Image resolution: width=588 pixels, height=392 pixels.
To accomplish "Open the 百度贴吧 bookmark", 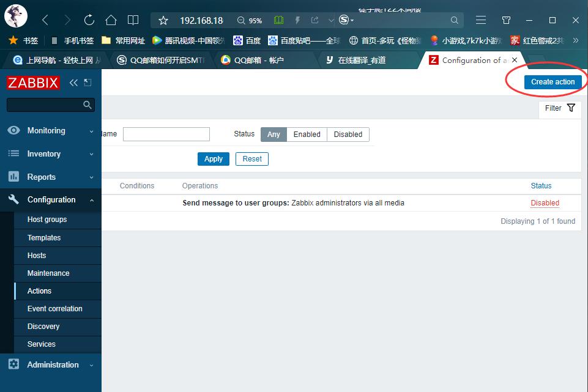I will click(304, 40).
